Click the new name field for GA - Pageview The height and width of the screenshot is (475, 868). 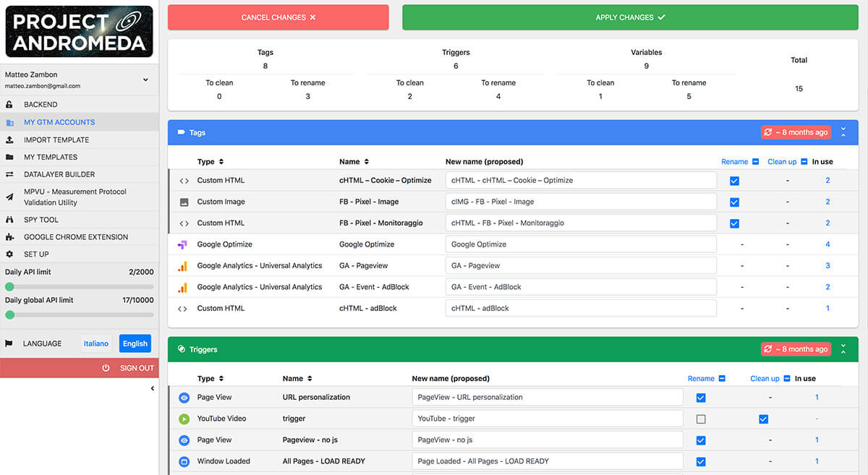581,266
